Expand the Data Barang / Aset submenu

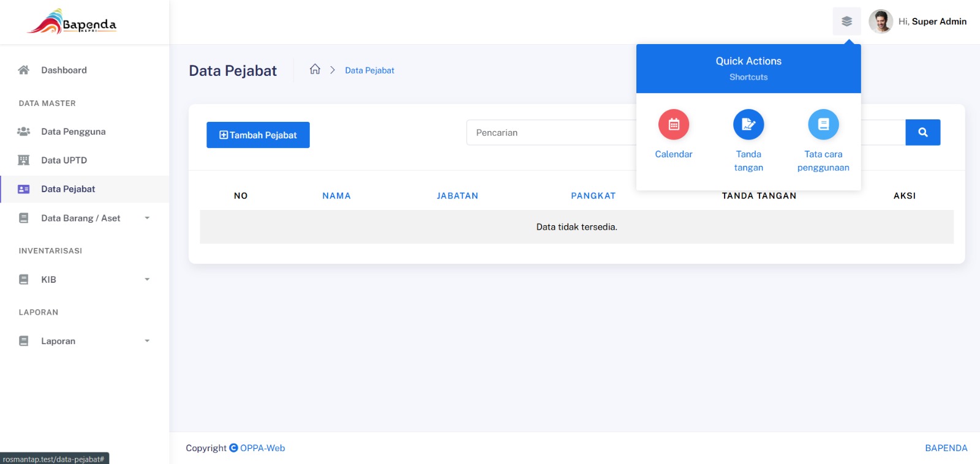[85, 218]
